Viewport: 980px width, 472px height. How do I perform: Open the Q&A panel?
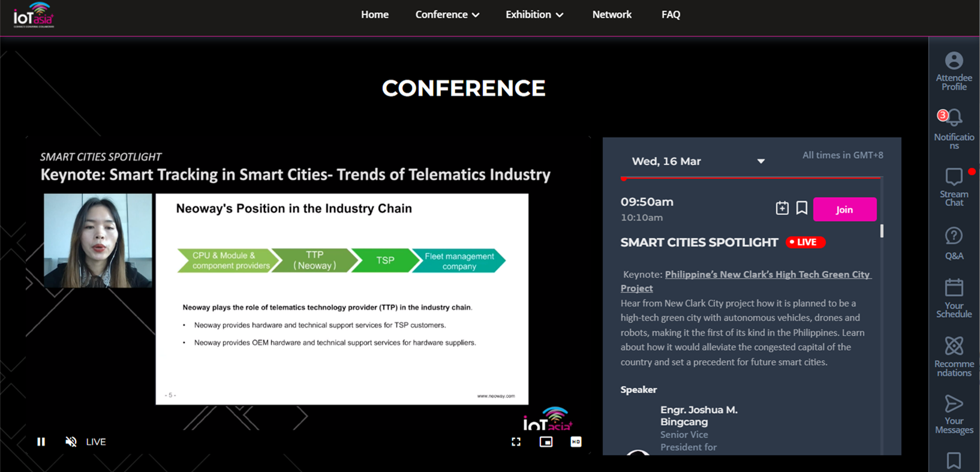click(954, 236)
